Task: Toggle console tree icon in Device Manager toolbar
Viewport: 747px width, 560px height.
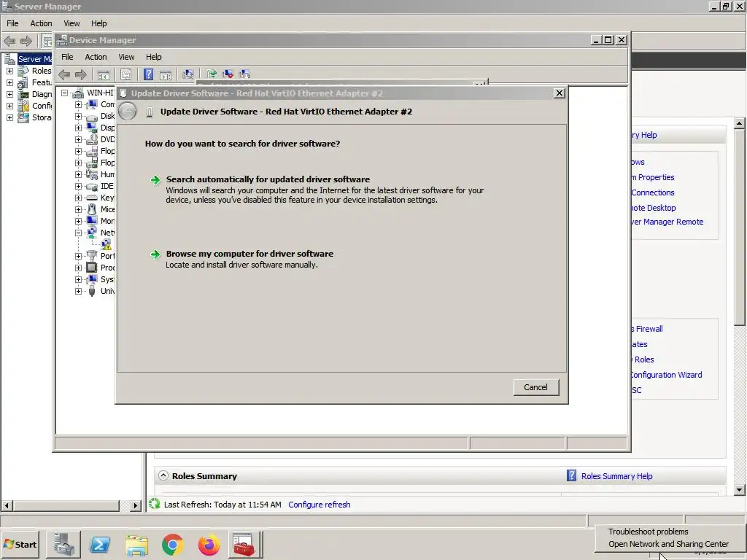Action: 104,74
